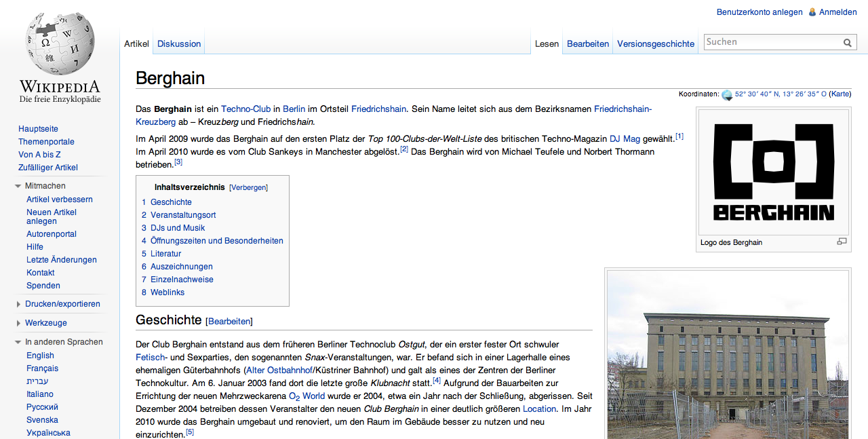This screenshot has width=868, height=439.
Task: Click footnote reference [2]
Action: coord(404,149)
